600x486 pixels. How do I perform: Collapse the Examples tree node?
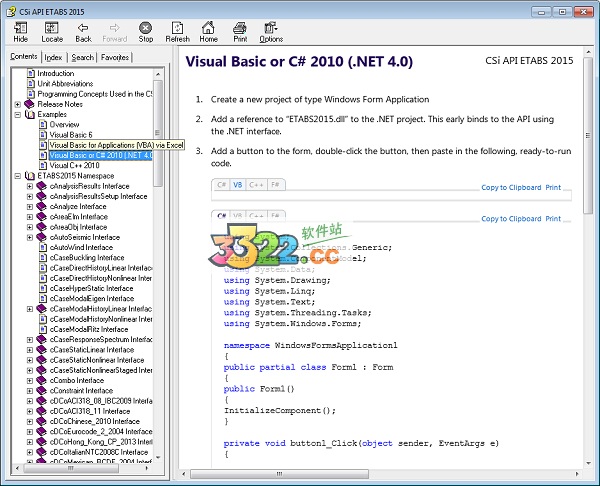pos(17,115)
